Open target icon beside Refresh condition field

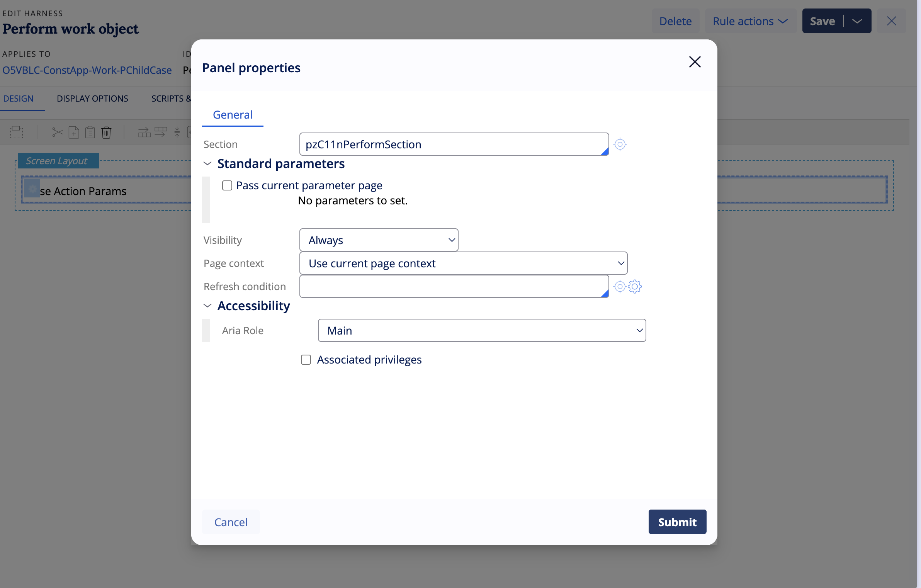click(620, 286)
